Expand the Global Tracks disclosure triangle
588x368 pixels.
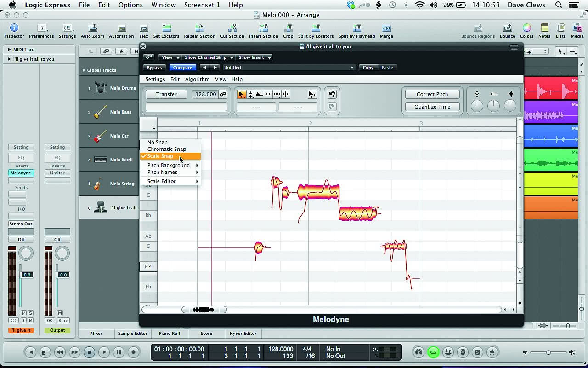[84, 70]
